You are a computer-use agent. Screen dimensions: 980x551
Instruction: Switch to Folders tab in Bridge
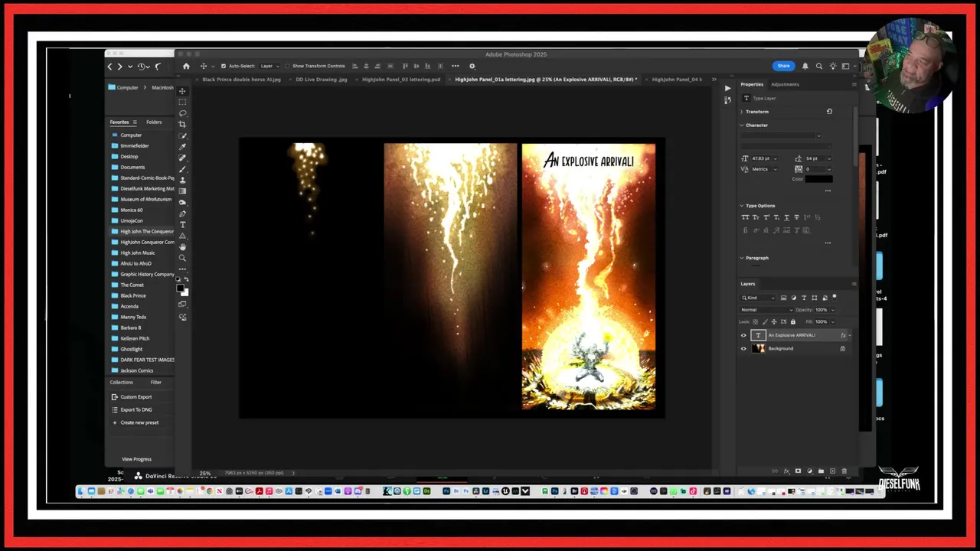[154, 122]
